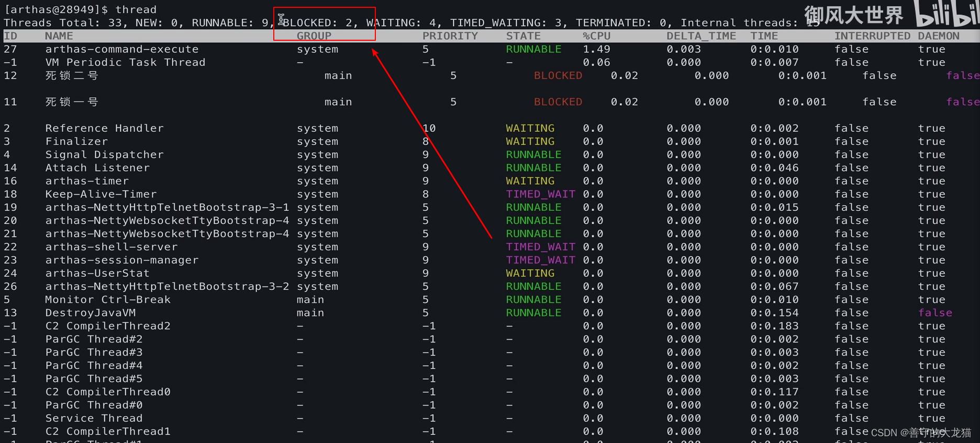
Task: Click the NAME column header
Action: pyautogui.click(x=59, y=36)
